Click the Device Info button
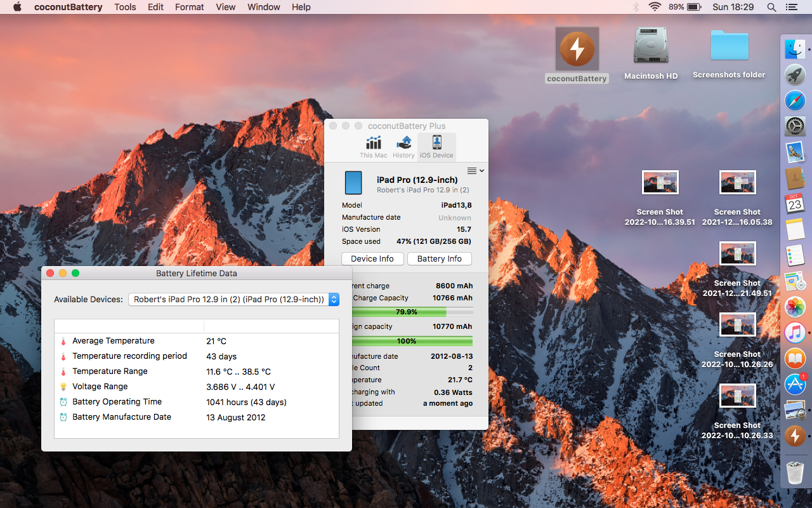Screen dimensions: 812x508 pyautogui.click(x=372, y=258)
